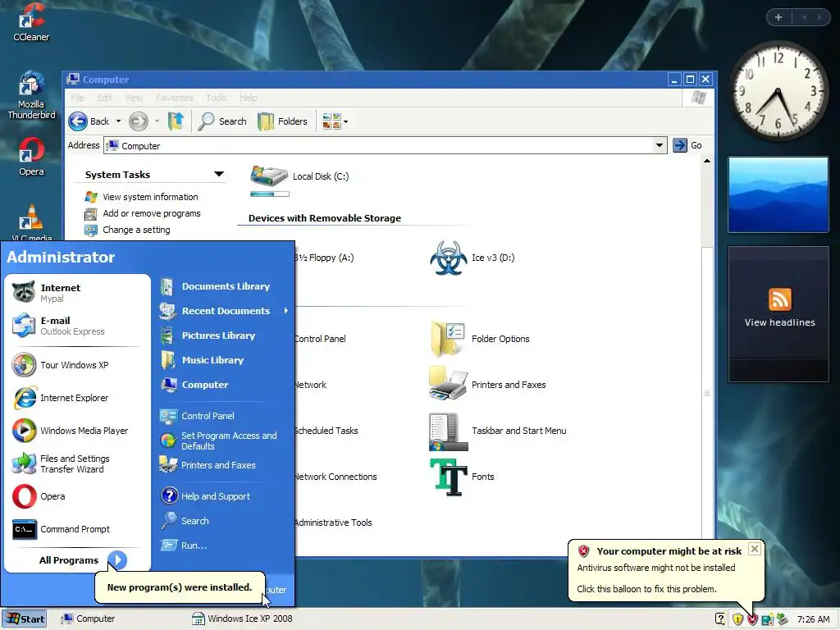Image resolution: width=840 pixels, height=630 pixels.
Task: Open Documents Library in Start menu
Action: 224,286
